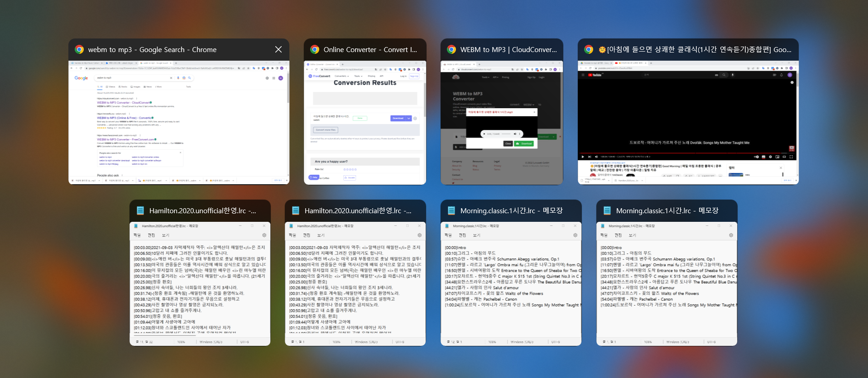Skip to next video in YouTube player
The height and width of the screenshot is (378, 868).
590,157
